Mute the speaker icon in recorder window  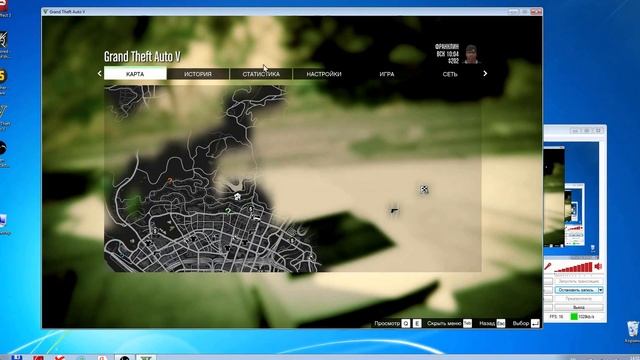(598, 267)
